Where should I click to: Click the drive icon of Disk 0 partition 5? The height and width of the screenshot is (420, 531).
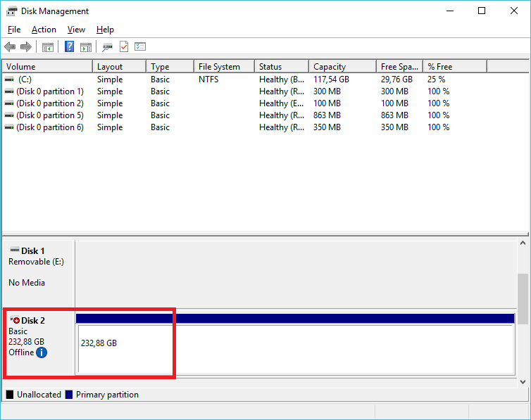pos(9,115)
